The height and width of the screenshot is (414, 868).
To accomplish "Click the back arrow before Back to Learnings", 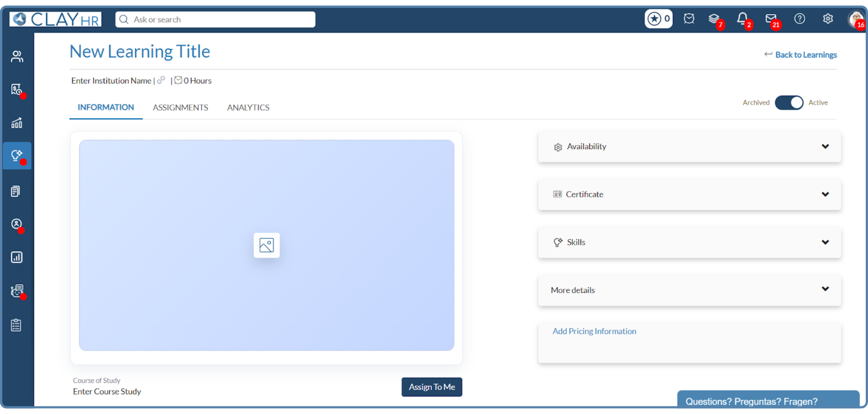I will (x=768, y=54).
